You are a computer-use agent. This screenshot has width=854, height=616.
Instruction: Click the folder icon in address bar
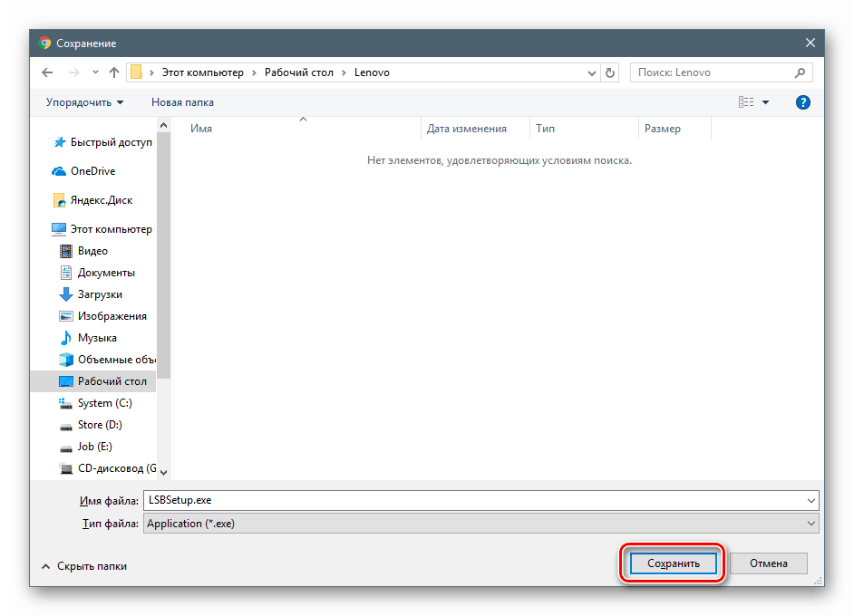pos(137,72)
